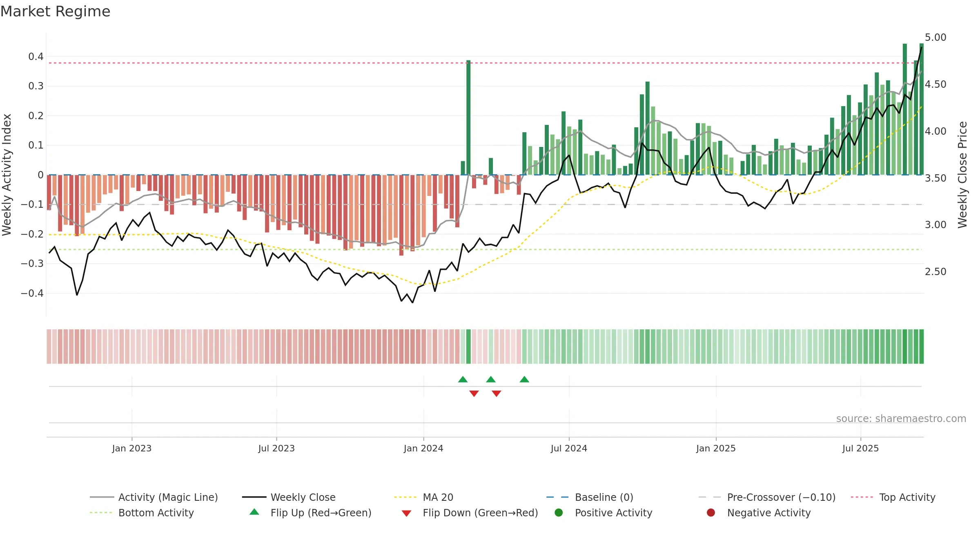Click the Jul 2024 axis label

tap(569, 448)
